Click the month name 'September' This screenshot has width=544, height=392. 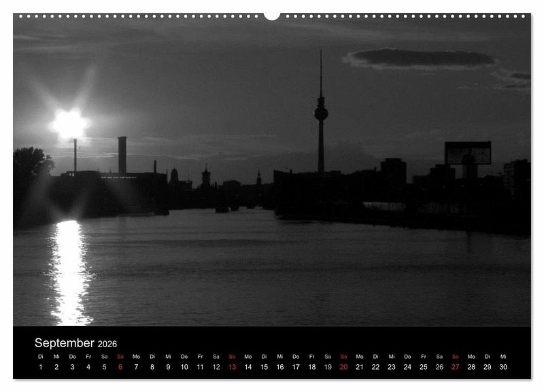pos(64,343)
